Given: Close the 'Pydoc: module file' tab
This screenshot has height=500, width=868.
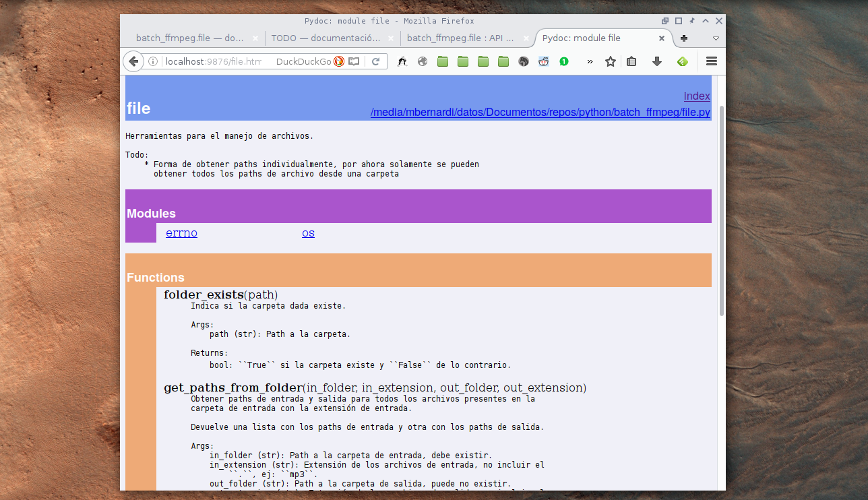Looking at the screenshot, I should [662, 38].
